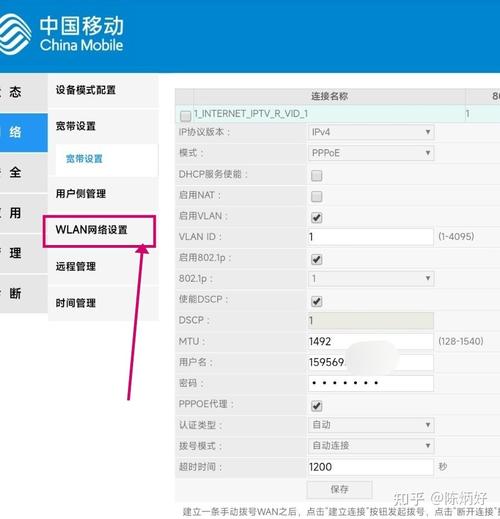
Task: Open the 802.1p priority dropdown
Action: point(371,279)
